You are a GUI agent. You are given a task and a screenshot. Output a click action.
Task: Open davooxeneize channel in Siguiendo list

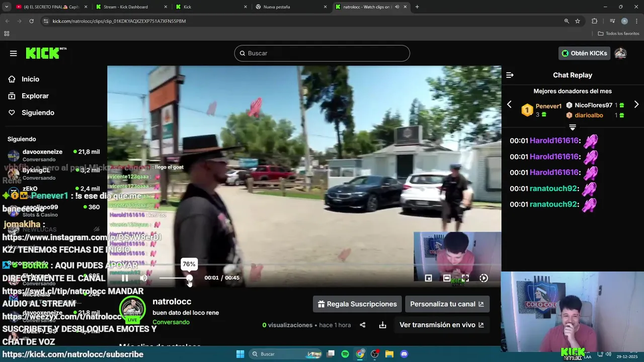pyautogui.click(x=53, y=155)
